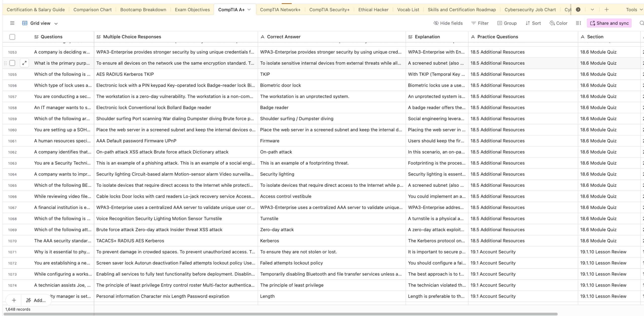Select the Practice Questions column header
Screen dimensions: 644x316
coord(523,37)
